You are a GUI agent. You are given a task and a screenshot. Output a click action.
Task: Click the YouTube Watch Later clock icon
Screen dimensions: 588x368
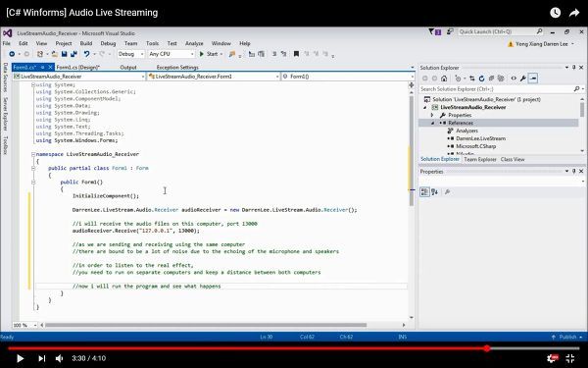click(556, 13)
